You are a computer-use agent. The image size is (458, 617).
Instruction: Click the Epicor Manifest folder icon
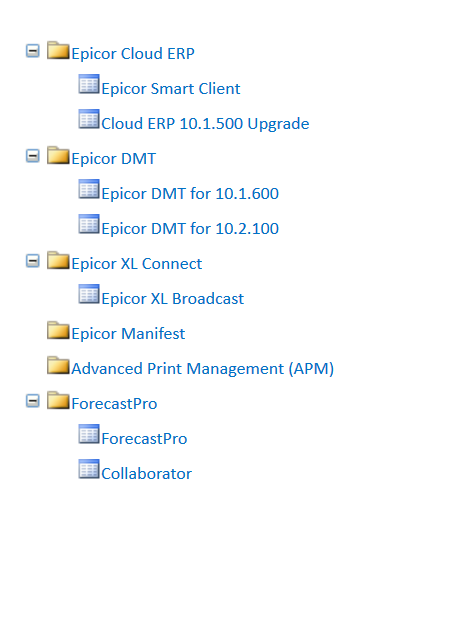pyautogui.click(x=58, y=331)
